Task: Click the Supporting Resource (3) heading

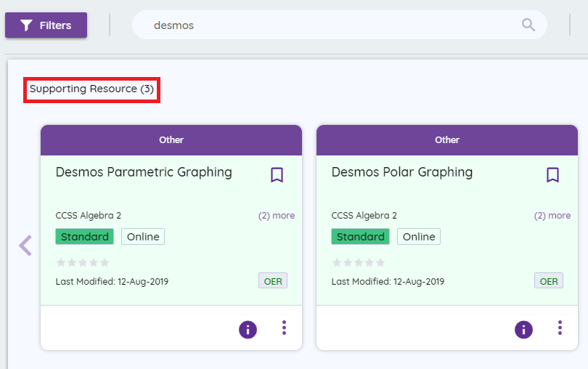Action: (x=92, y=89)
